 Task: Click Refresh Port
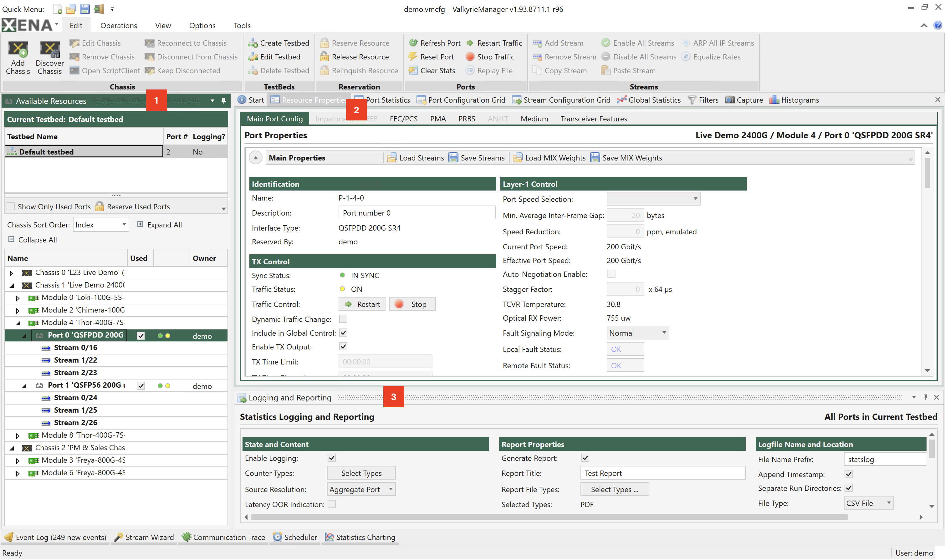pos(435,43)
